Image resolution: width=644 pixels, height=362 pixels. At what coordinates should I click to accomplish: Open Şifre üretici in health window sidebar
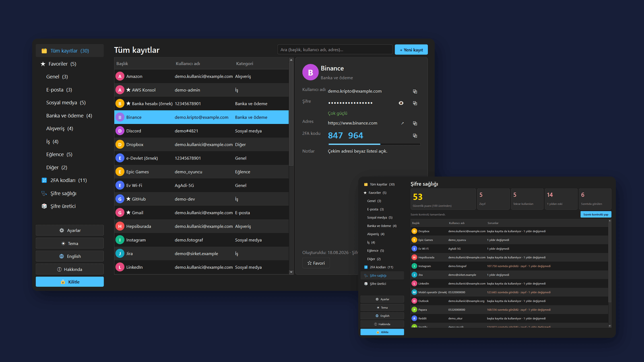point(382,284)
